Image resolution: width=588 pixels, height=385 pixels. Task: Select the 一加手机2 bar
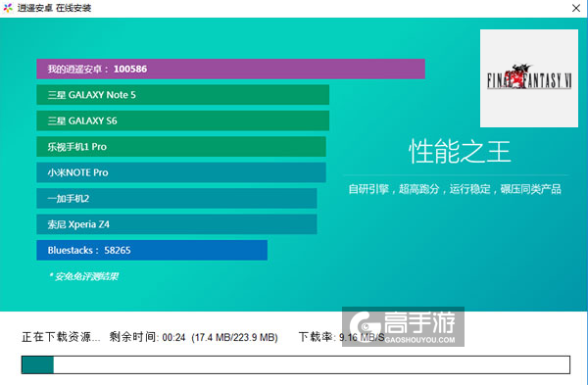176,198
